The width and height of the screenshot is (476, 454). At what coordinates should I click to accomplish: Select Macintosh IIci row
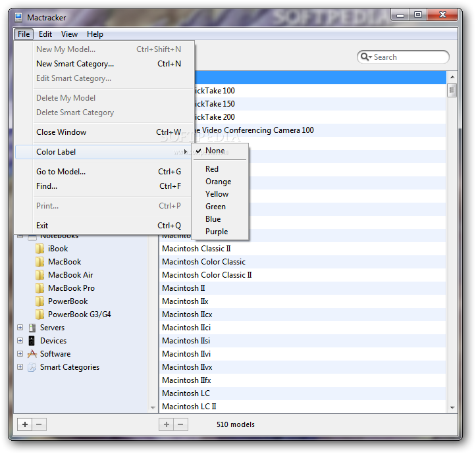(302, 328)
